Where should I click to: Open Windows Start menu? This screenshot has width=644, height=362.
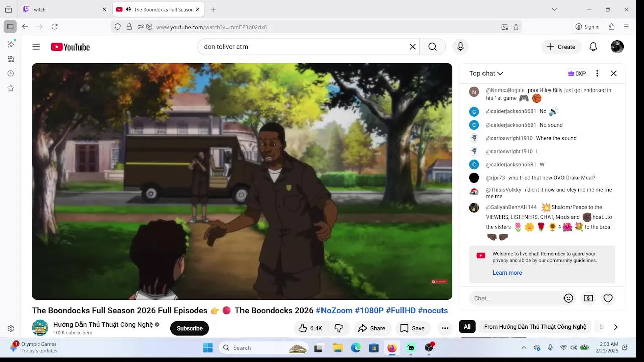pos(208,348)
